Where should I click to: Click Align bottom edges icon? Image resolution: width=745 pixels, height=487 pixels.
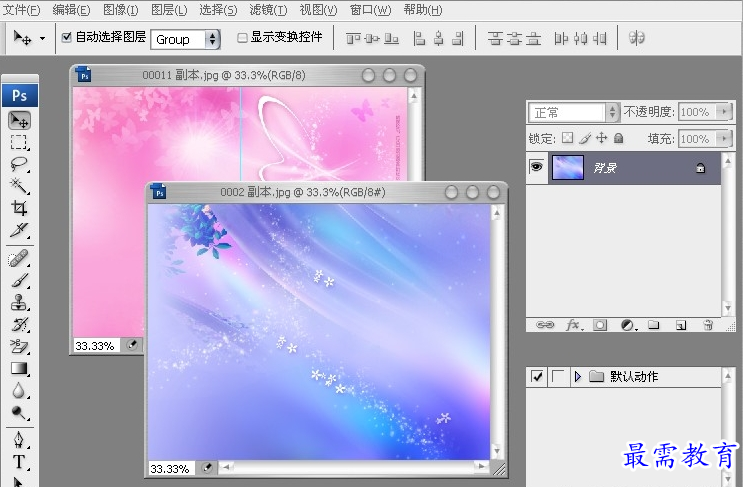391,38
